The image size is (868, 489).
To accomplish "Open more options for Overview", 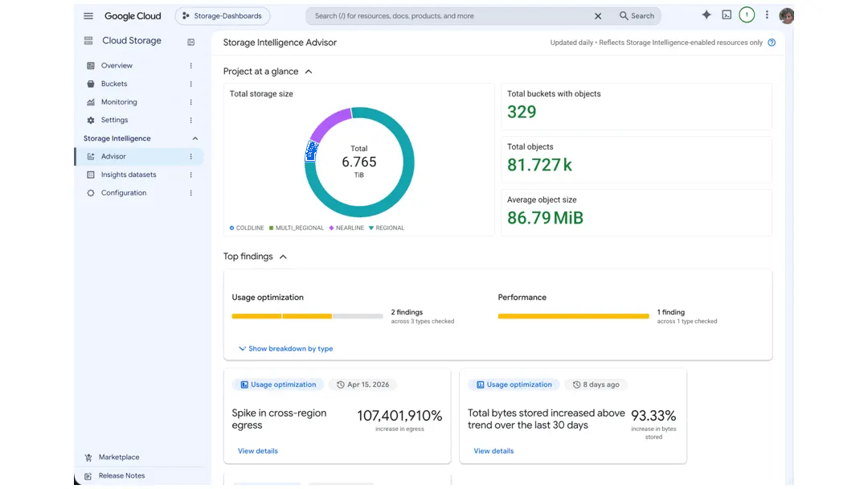I will pyautogui.click(x=191, y=65).
